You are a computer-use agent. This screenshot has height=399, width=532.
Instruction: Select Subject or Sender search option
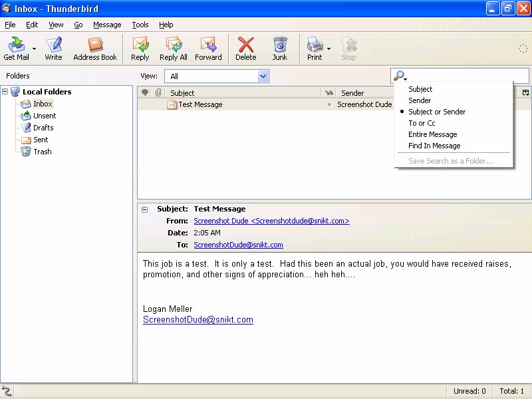437,112
